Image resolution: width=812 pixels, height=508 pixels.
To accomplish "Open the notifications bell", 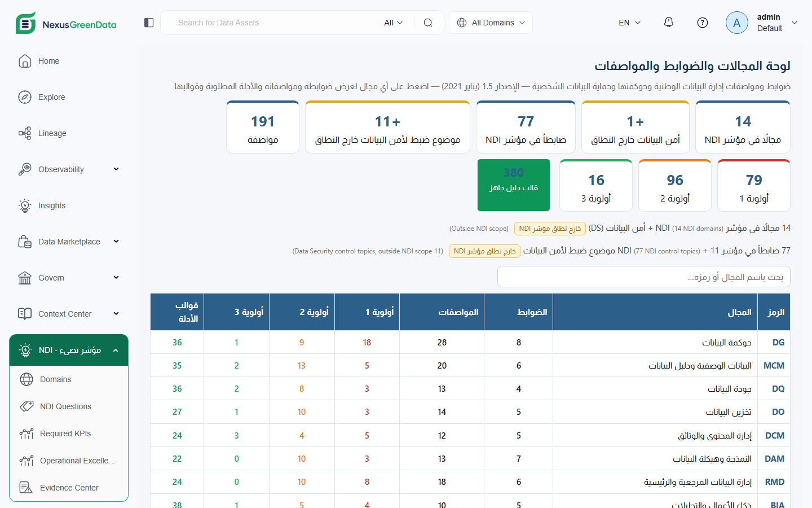I will [669, 23].
